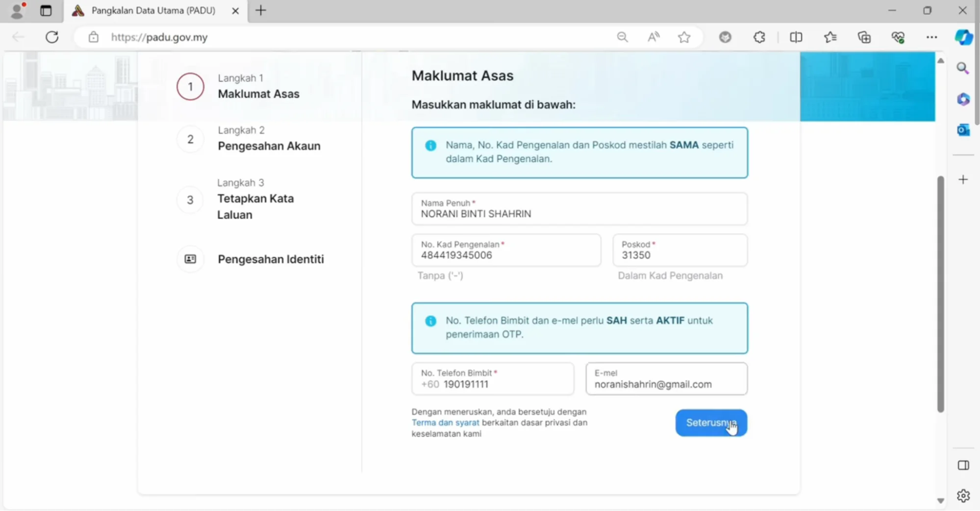
Task: Select Langkah 2 Pengesahan Akaun step
Action: [x=249, y=139]
